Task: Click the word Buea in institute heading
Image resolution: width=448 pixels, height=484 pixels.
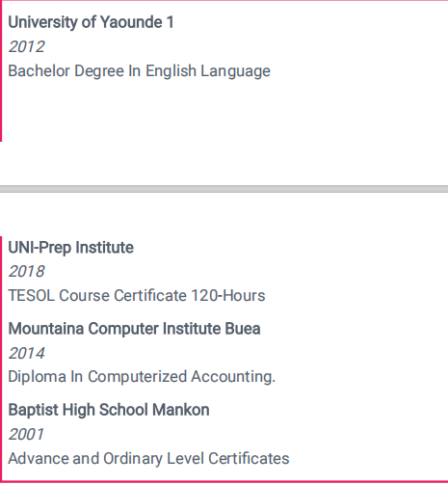Action: pos(243,329)
